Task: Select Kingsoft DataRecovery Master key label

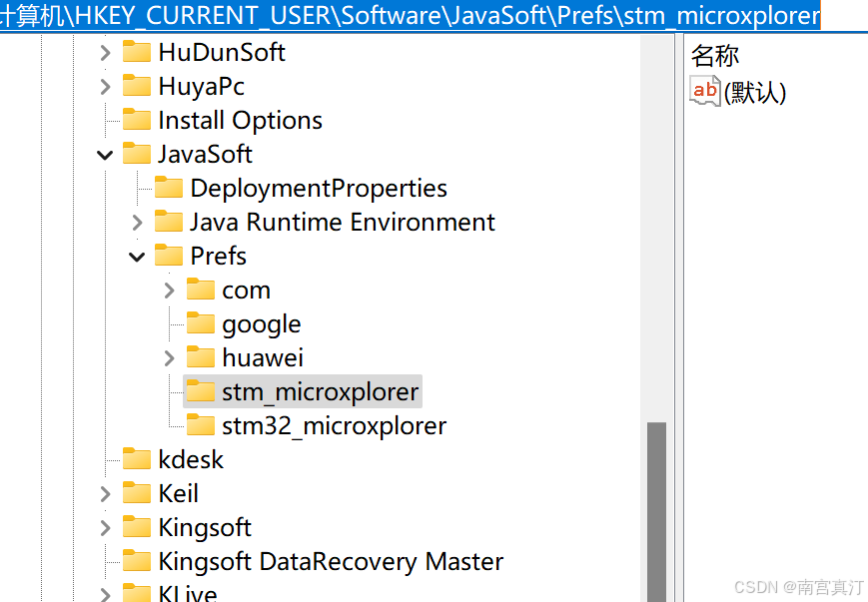Action: point(331,562)
